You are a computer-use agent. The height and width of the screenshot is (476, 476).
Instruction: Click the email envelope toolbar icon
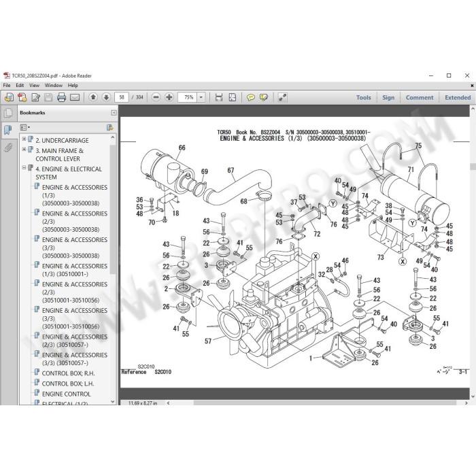[75, 97]
